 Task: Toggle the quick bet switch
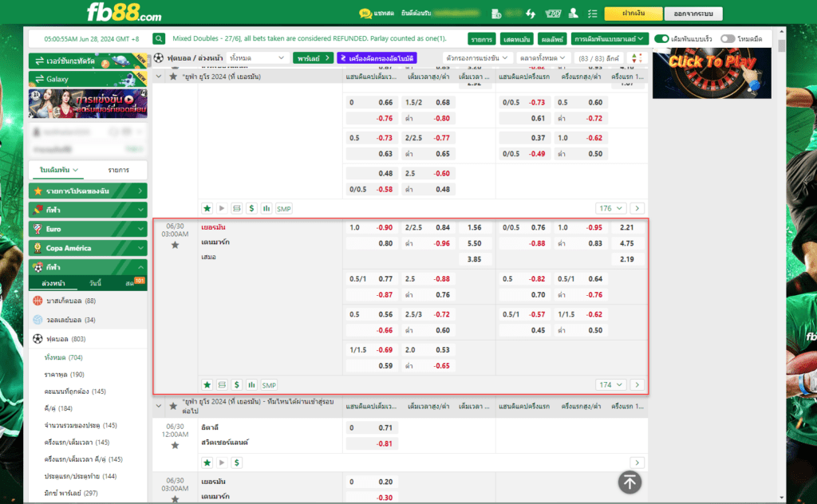click(x=661, y=38)
